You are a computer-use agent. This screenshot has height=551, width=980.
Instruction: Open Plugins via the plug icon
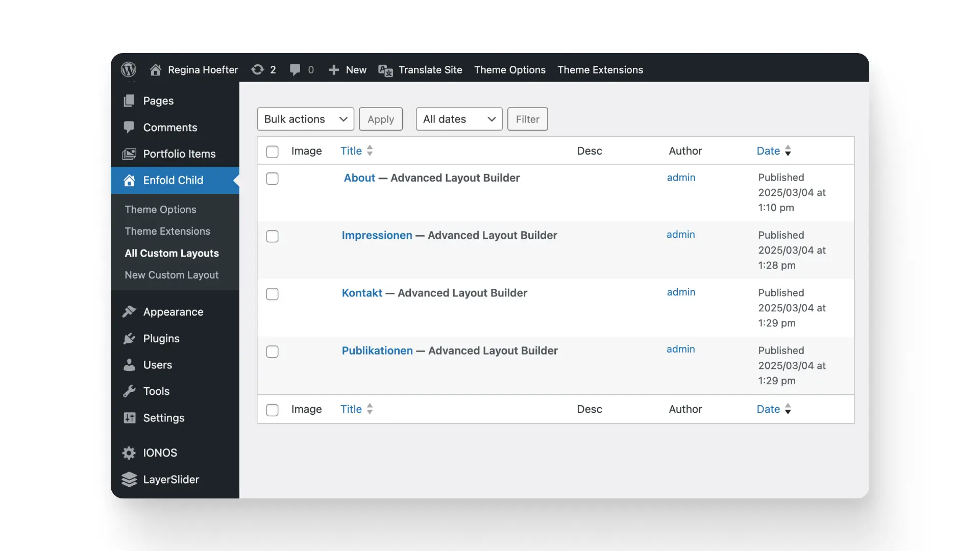tap(129, 338)
